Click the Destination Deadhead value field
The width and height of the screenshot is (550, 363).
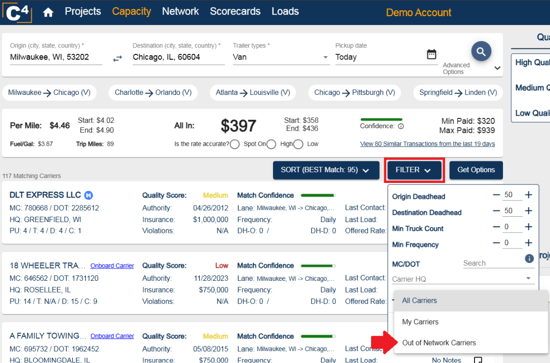coord(512,211)
